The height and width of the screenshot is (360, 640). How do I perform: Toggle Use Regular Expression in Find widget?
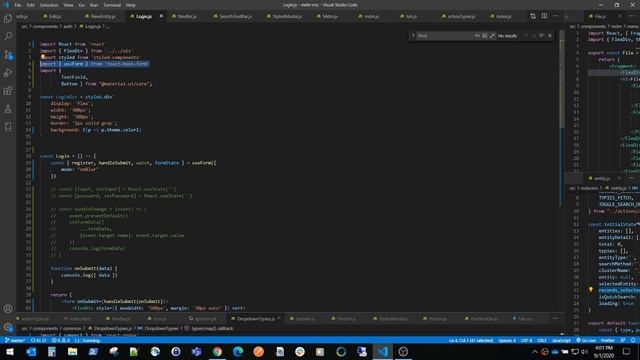(492, 36)
